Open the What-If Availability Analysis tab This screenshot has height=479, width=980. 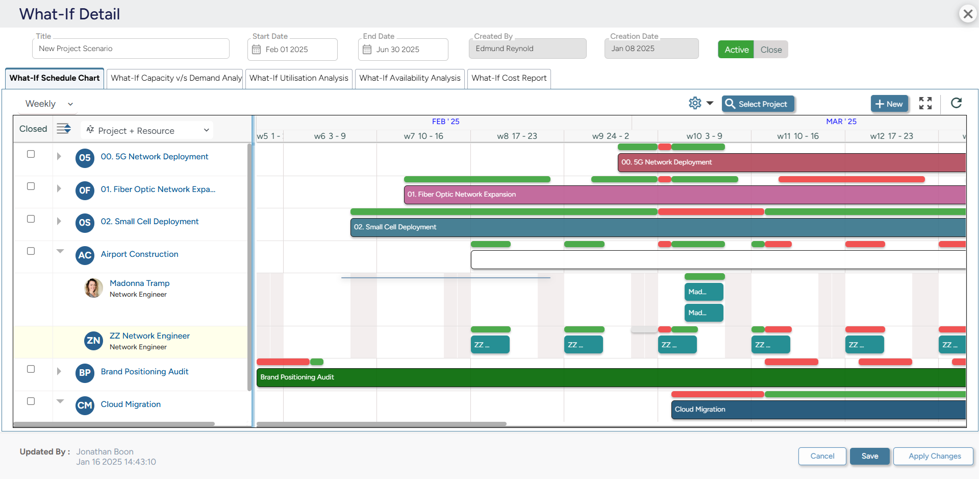click(409, 78)
